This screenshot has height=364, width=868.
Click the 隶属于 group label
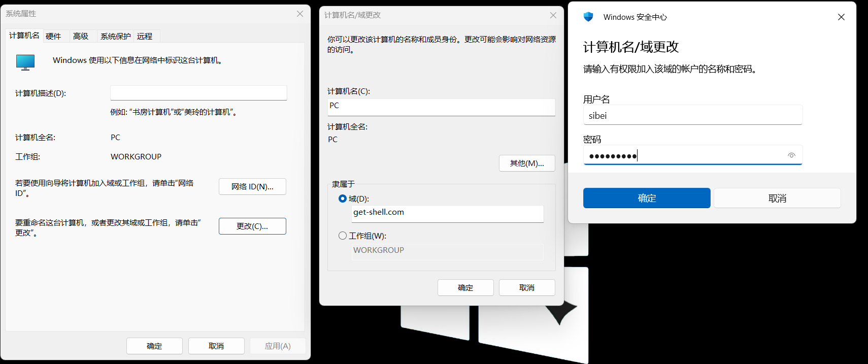pos(343,184)
